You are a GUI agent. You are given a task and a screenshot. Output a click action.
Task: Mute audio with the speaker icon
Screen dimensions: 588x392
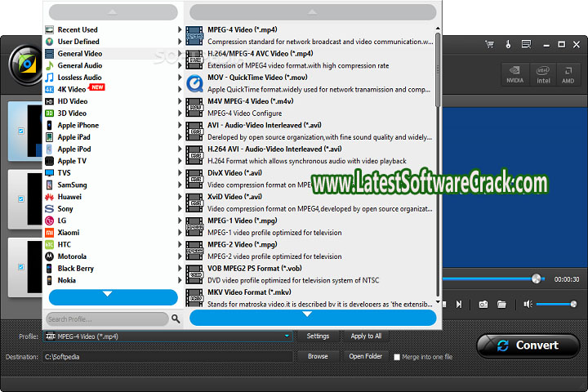528,305
